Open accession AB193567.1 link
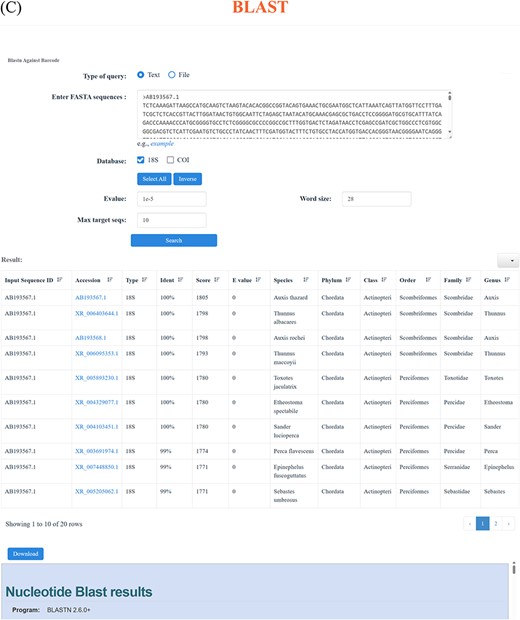 [x=91, y=297]
